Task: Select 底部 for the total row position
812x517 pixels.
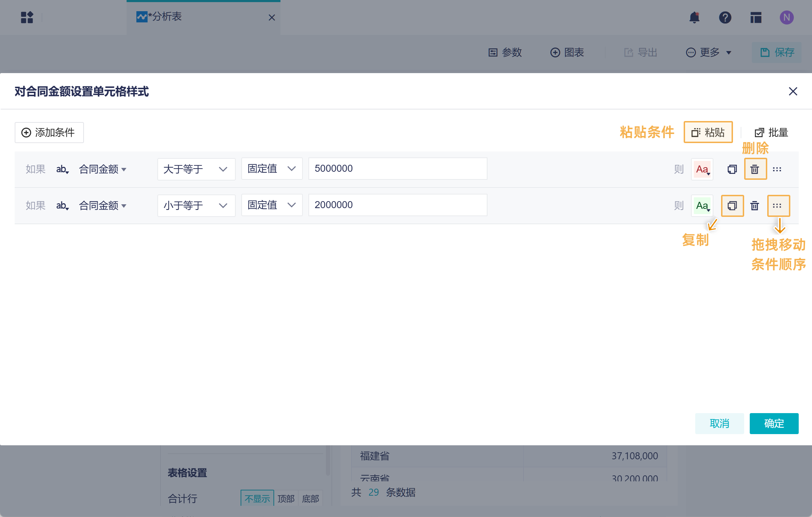Action: (x=310, y=498)
